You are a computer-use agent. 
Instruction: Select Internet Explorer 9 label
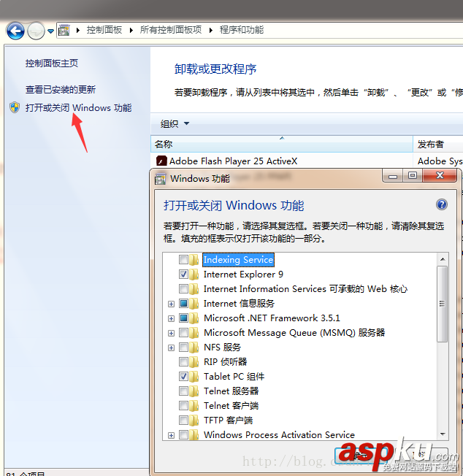coord(243,274)
